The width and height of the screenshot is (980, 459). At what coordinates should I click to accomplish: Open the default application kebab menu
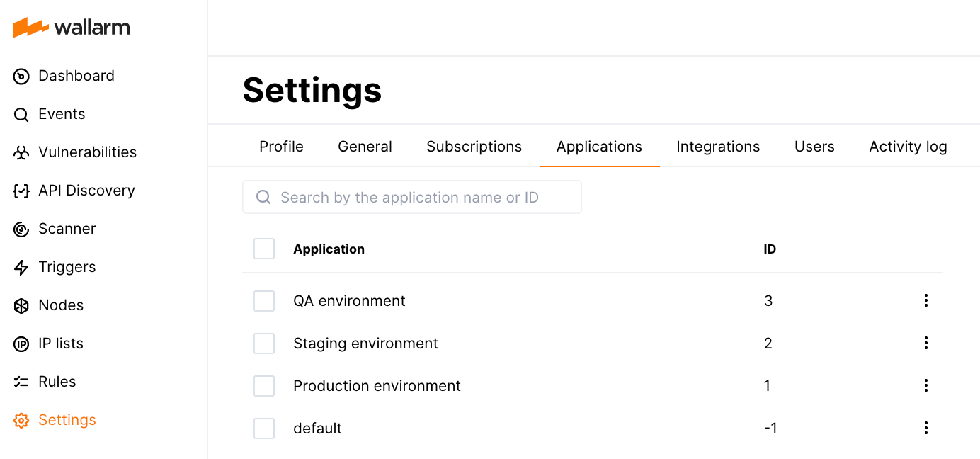click(925, 429)
